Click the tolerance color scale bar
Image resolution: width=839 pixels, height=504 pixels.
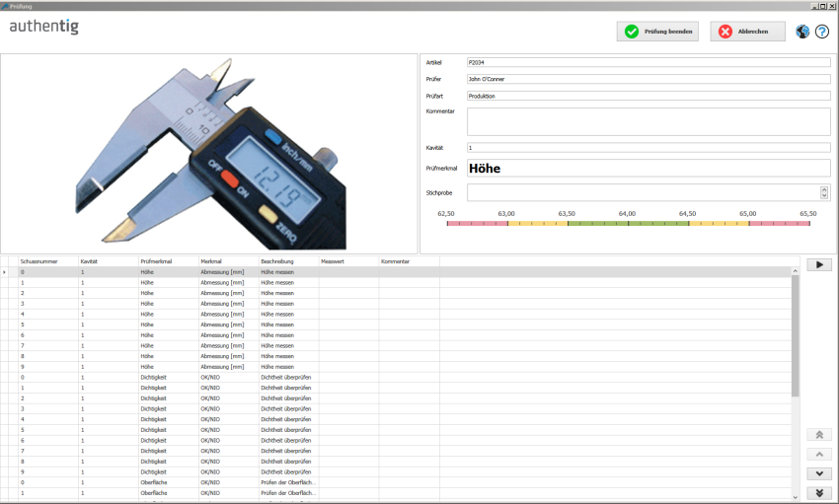pyautogui.click(x=628, y=224)
